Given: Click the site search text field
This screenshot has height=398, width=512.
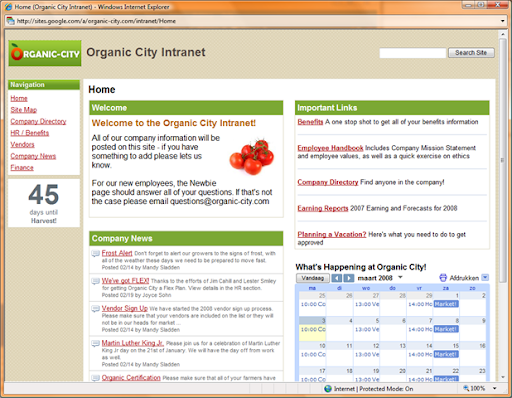Looking at the screenshot, I should (413, 53).
